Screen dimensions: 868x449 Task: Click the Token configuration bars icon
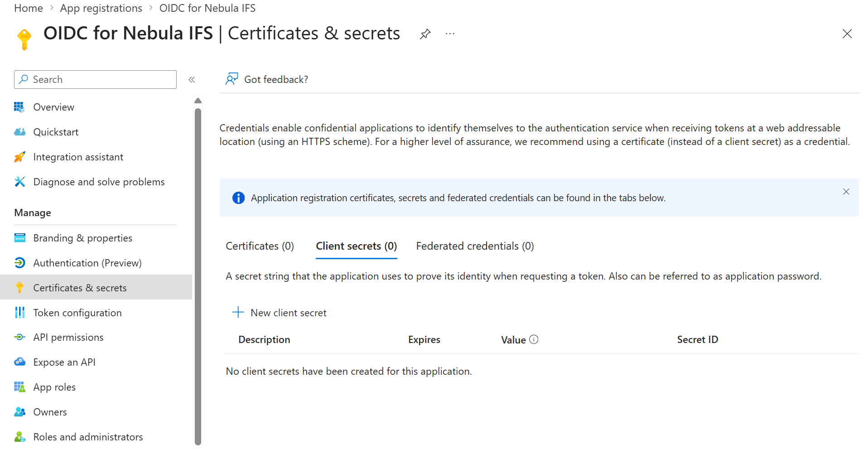point(19,313)
